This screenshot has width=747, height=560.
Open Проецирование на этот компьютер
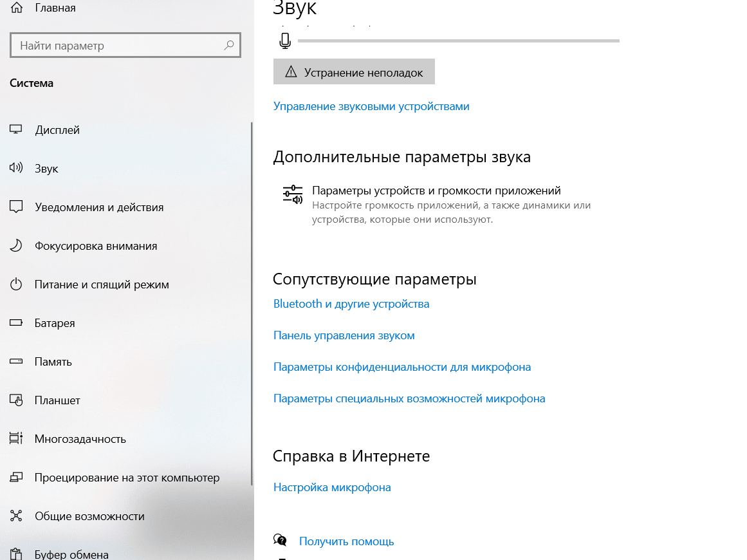[127, 477]
